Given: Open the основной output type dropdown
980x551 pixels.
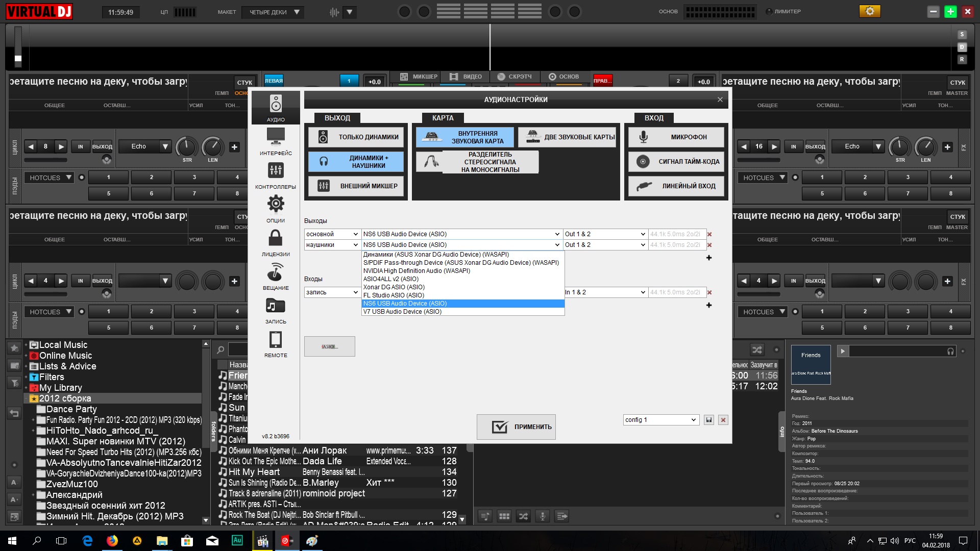Looking at the screenshot, I should tap(332, 234).
